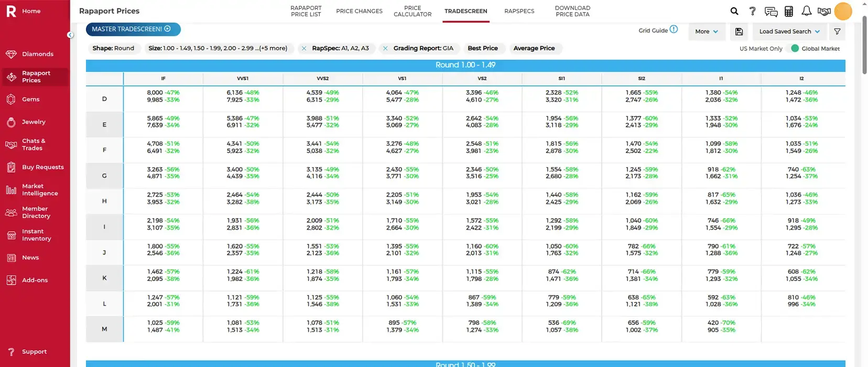Open the notifications bell icon
Screen dimensions: 868x367
coord(806,11)
